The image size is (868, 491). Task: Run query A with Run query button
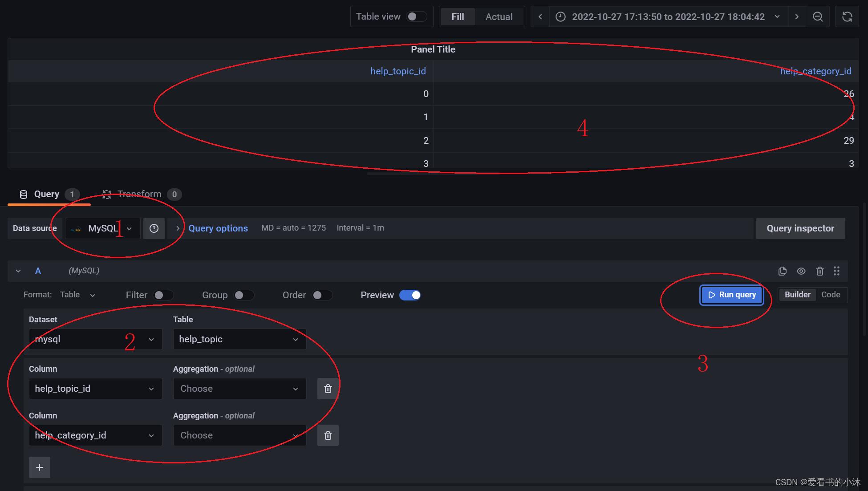(731, 294)
